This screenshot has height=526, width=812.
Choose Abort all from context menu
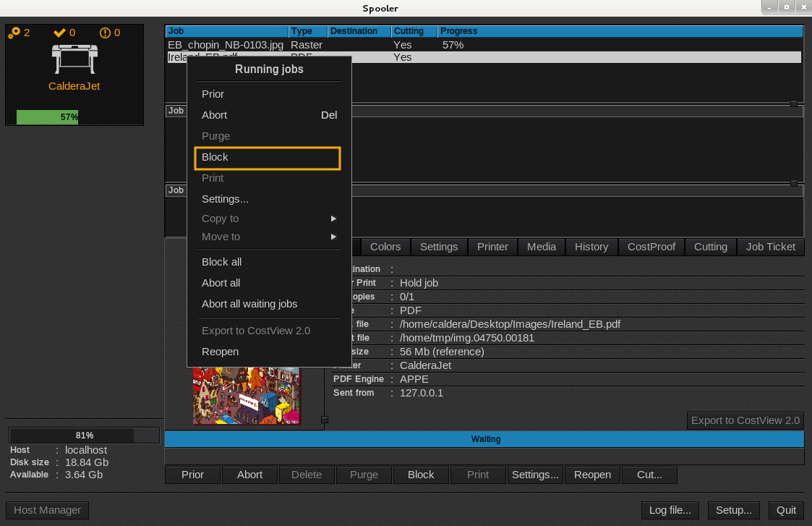coord(221,283)
